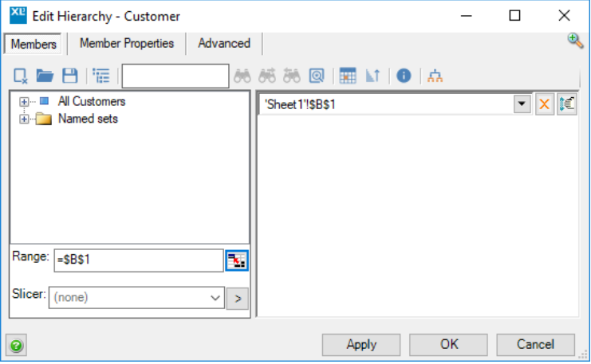This screenshot has width=591, height=364.
Task: Click the > button next to Slicer
Action: pos(238,299)
